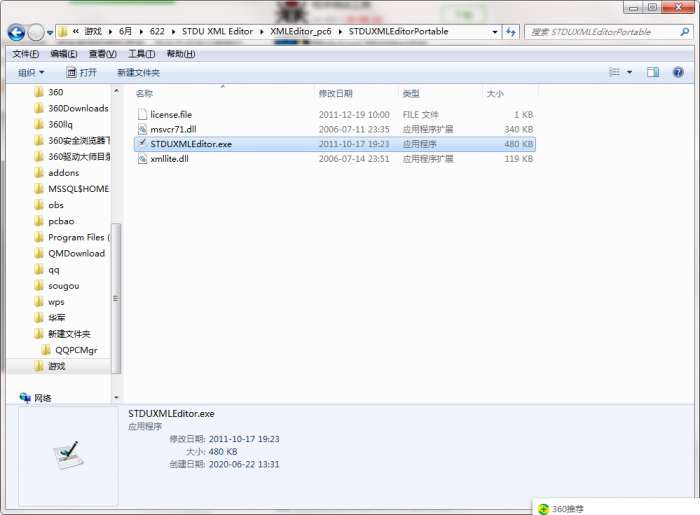Open the view options dropdown arrow

[x=629, y=72]
